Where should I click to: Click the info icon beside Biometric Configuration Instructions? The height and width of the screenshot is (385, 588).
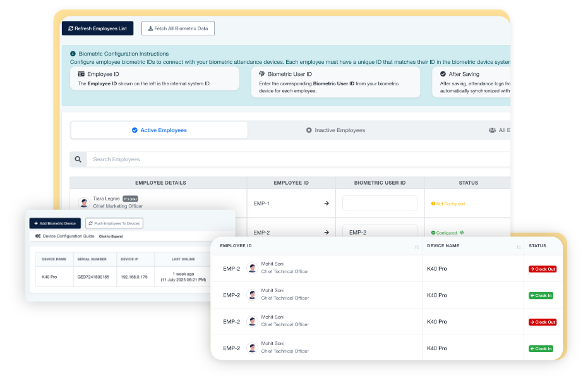tap(73, 54)
